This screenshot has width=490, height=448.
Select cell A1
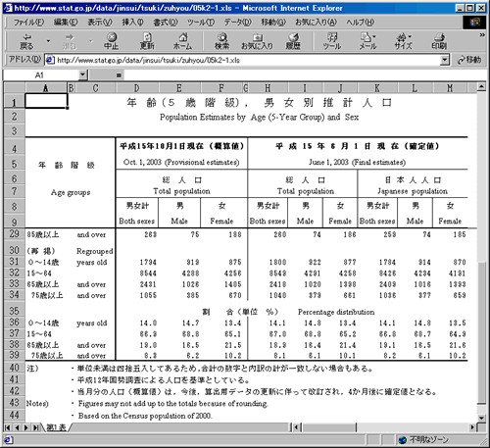pyautogui.click(x=46, y=101)
